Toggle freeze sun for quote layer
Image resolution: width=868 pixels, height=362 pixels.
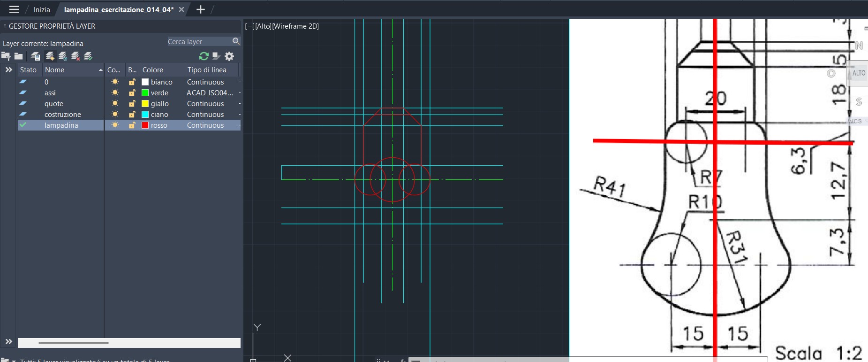tap(115, 104)
